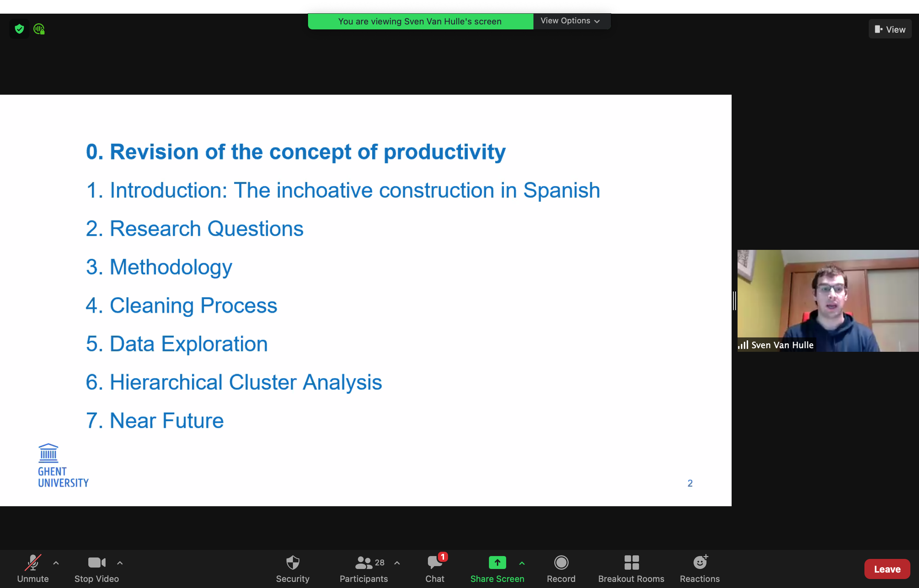Click '4. Cleaning Process' on the slide
Image resolution: width=919 pixels, height=588 pixels.
click(x=181, y=305)
